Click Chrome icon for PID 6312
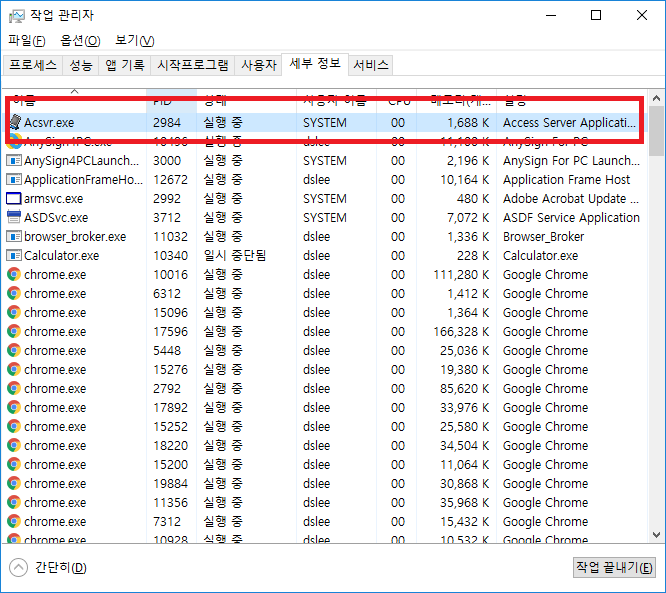Screen dimensions: 666x593 [x=14, y=294]
